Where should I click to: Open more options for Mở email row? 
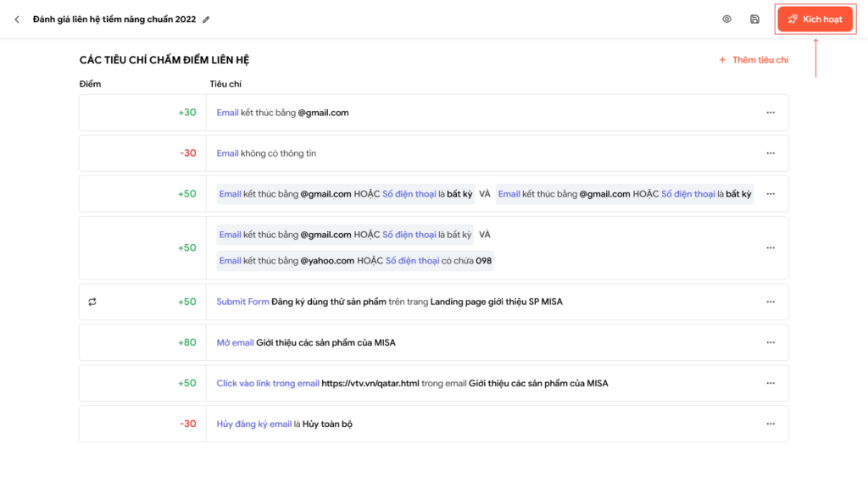771,342
